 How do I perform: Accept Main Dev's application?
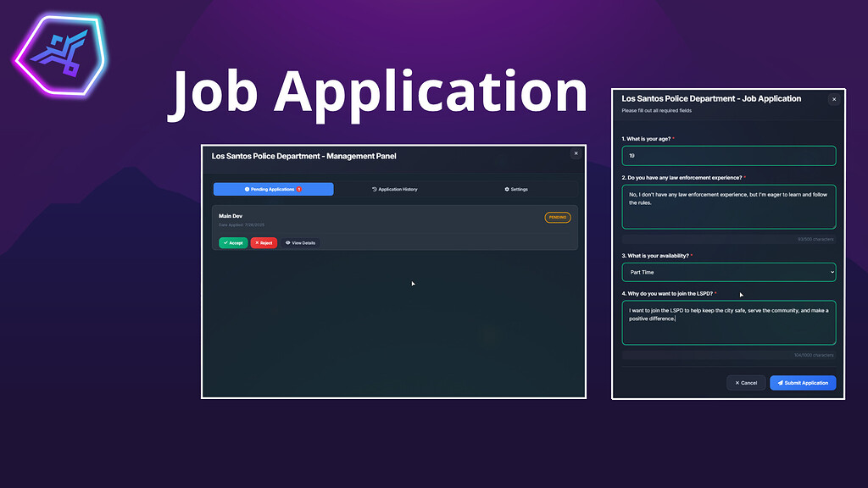(x=232, y=243)
